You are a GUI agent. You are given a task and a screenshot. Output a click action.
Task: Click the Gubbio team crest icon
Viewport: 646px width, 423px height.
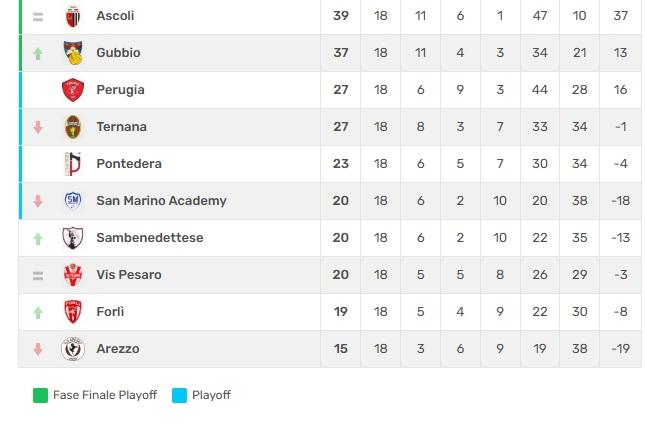click(73, 53)
